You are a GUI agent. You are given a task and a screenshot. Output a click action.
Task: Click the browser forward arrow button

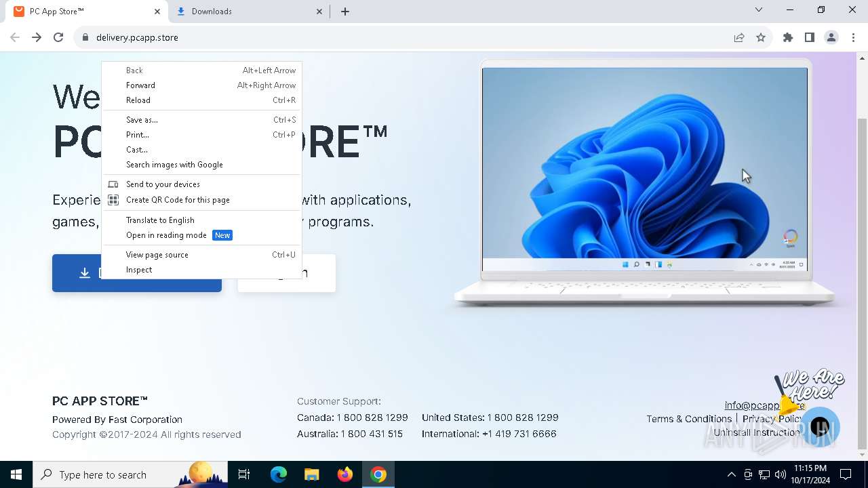37,37
